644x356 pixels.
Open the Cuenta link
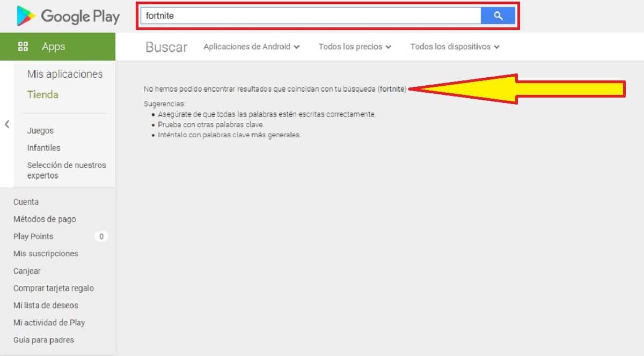coord(26,202)
